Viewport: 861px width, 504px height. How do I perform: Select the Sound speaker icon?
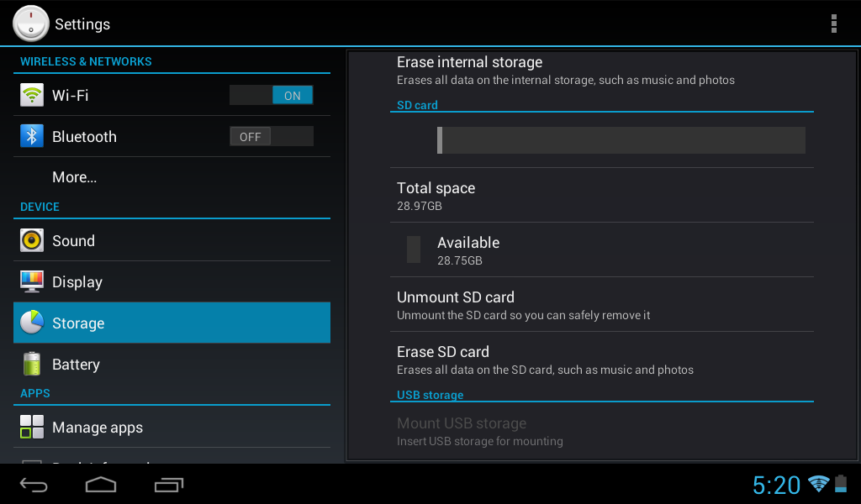pyautogui.click(x=32, y=240)
